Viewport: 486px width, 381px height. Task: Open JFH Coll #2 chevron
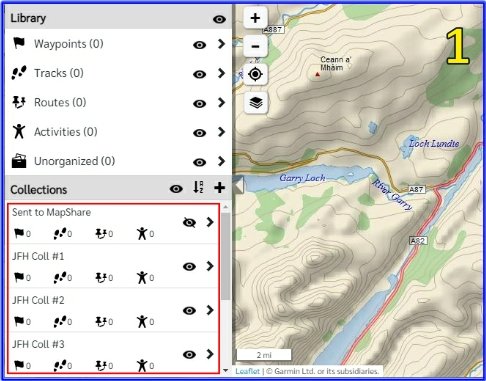210,310
